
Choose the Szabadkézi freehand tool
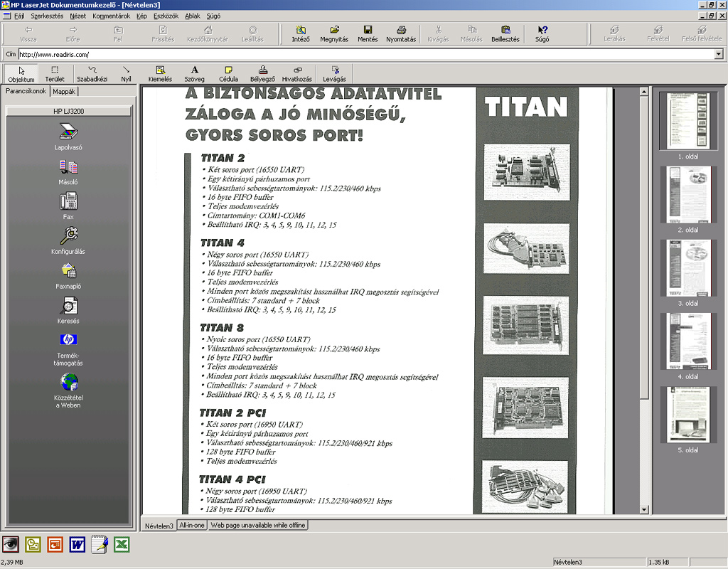click(x=92, y=74)
